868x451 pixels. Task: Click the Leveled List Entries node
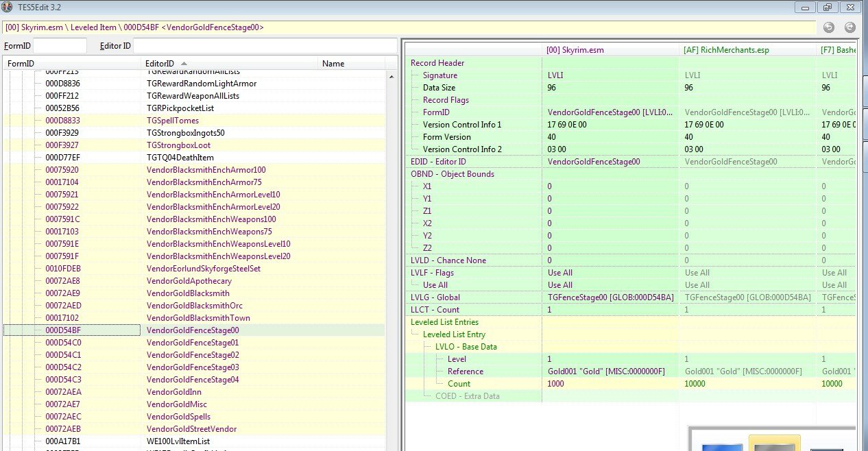(444, 321)
